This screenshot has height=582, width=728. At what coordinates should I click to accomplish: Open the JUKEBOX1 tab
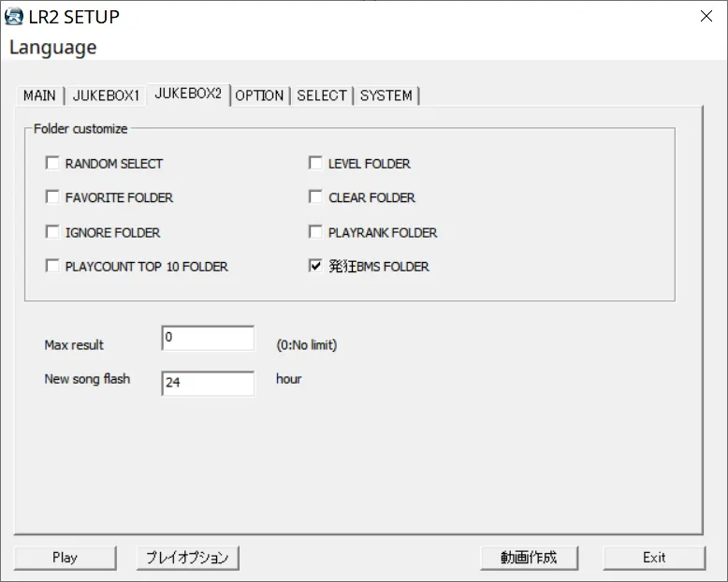pyautogui.click(x=106, y=95)
